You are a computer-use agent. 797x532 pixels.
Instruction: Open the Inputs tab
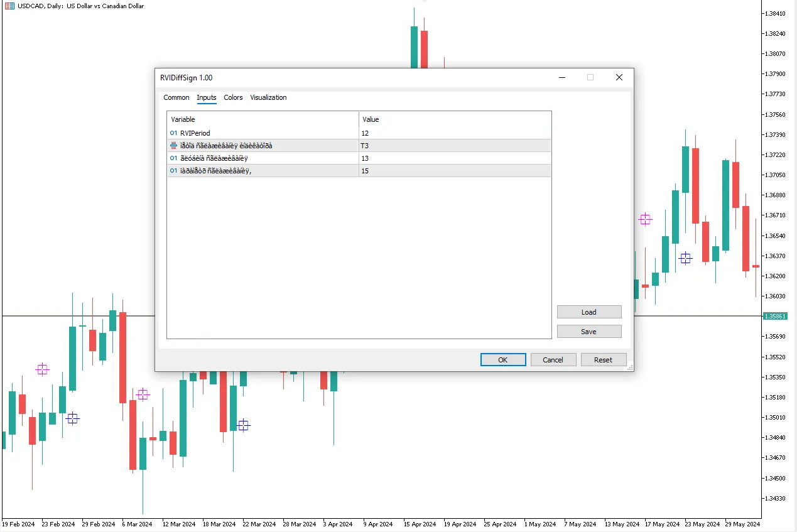point(207,97)
